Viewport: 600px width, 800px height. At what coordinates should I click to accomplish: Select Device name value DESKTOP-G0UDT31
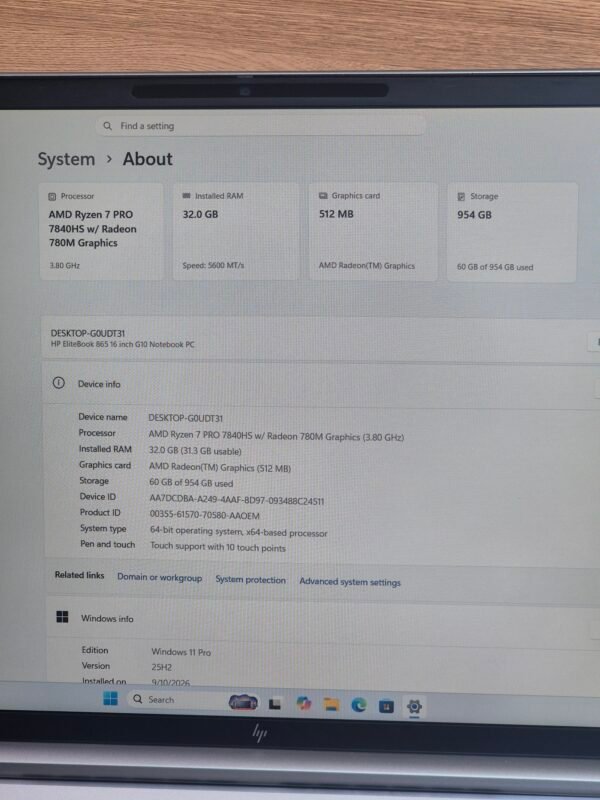click(186, 418)
